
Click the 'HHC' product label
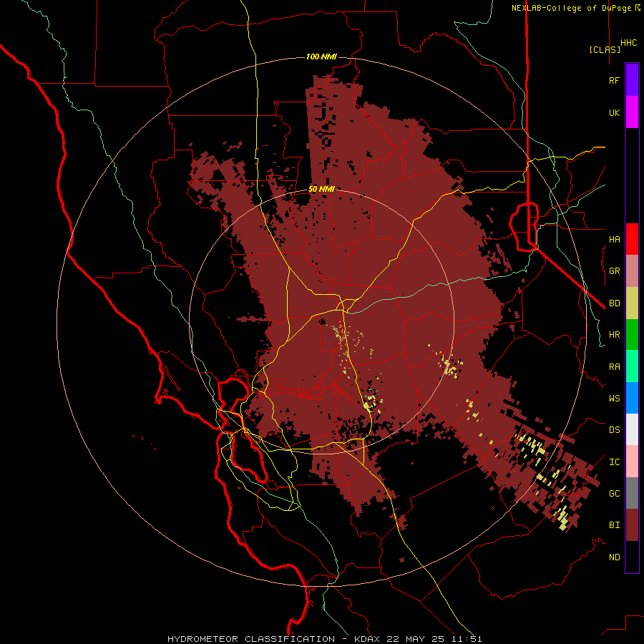point(628,43)
